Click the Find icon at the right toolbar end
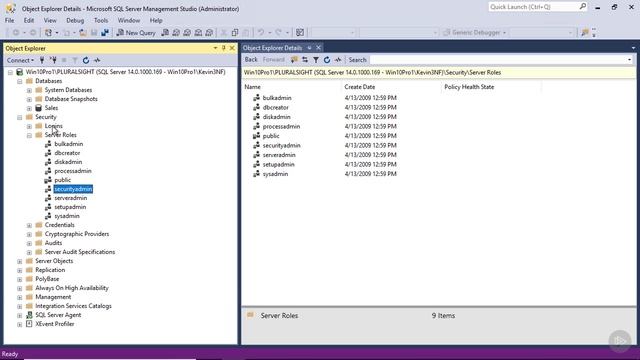Viewport: 640px width, 360px height. coord(585,33)
